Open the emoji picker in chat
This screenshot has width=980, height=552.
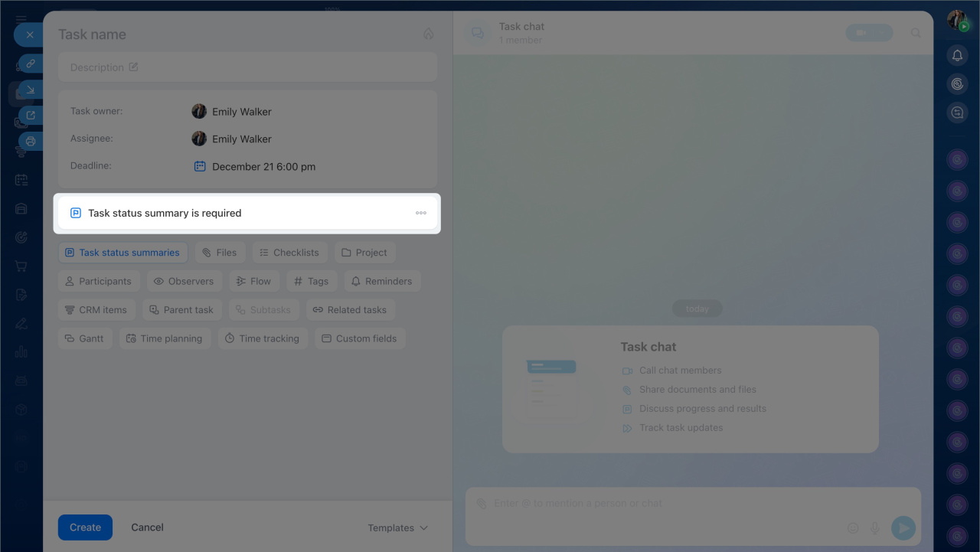853,528
